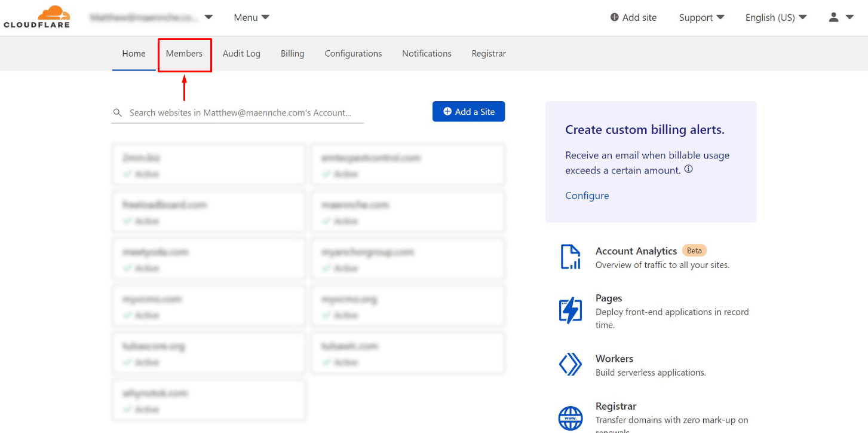Click the Registrar globe icon

pos(570,418)
